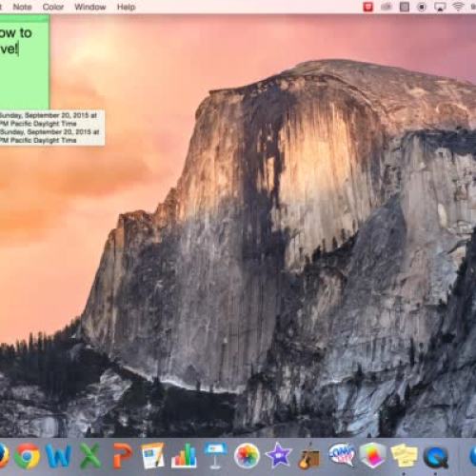The height and width of the screenshot is (476, 476).
Task: Launch Google Chrome from the Dock
Action: [28, 456]
